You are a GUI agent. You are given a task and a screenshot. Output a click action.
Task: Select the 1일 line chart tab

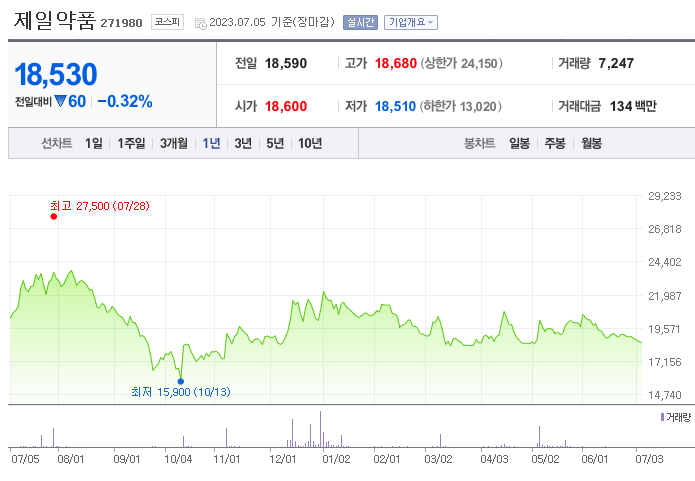pyautogui.click(x=94, y=143)
